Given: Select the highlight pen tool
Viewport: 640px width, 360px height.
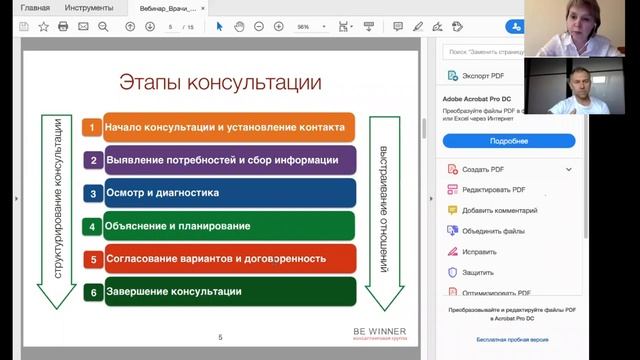Looking at the screenshot, I should [x=418, y=27].
